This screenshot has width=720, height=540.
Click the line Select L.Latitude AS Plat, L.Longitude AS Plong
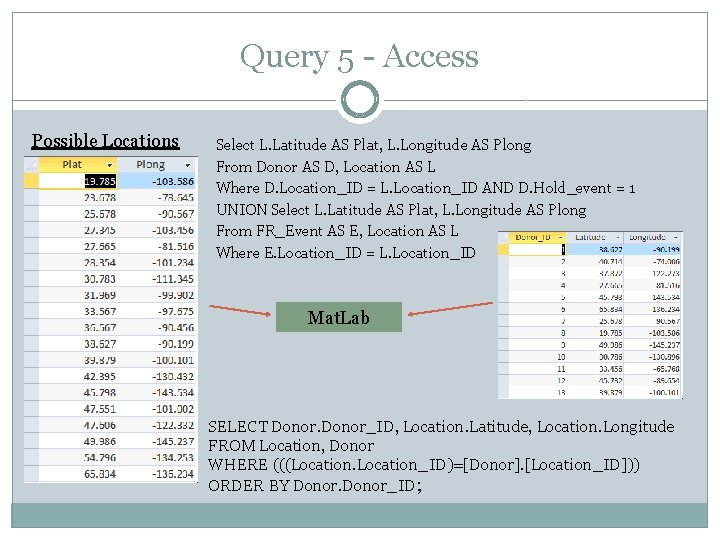pos(374,145)
